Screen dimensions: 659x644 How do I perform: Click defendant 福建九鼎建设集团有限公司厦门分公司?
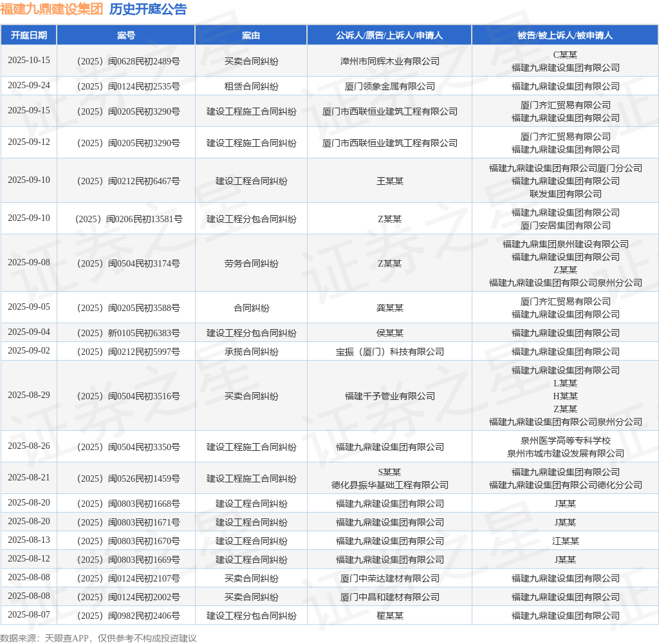click(x=565, y=168)
